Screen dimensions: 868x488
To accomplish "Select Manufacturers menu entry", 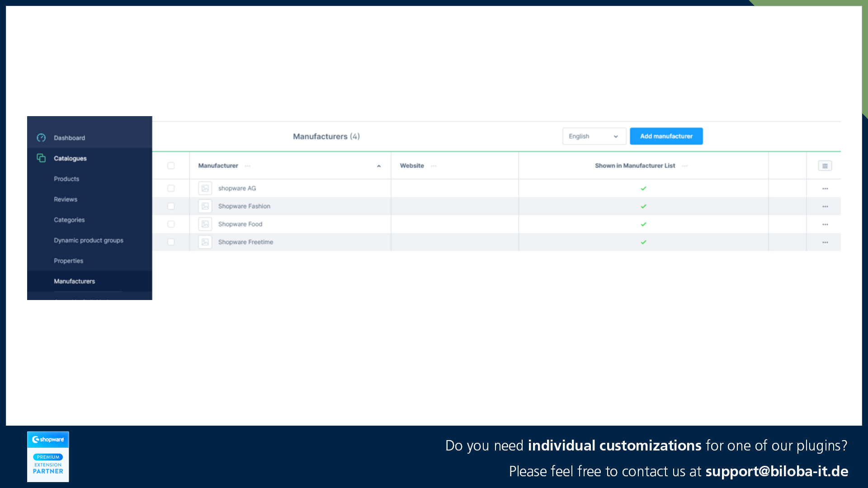I will [x=75, y=281].
